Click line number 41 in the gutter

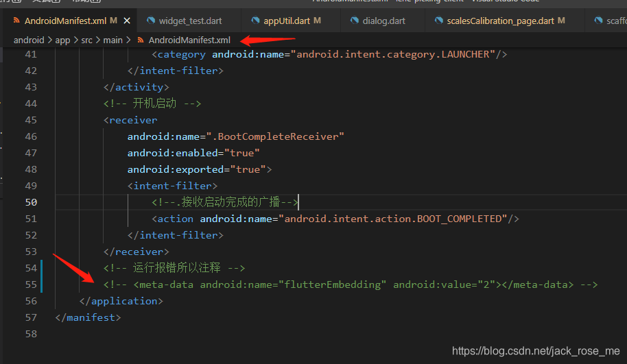31,54
